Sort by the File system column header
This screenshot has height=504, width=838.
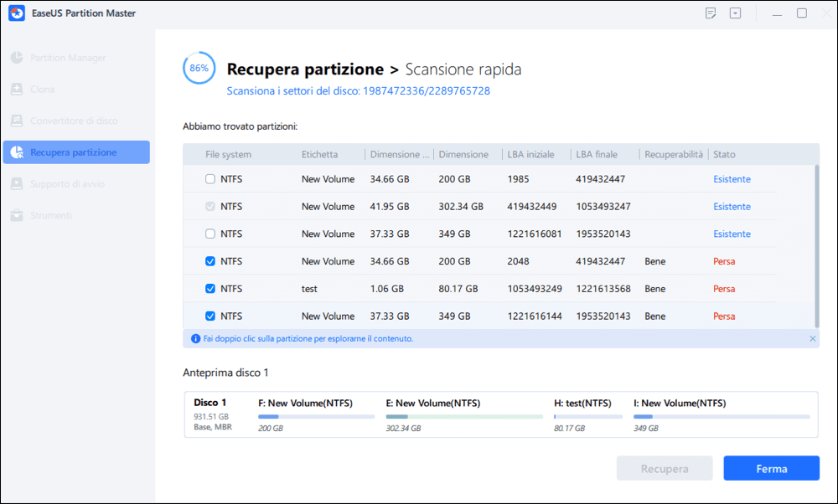tap(228, 155)
